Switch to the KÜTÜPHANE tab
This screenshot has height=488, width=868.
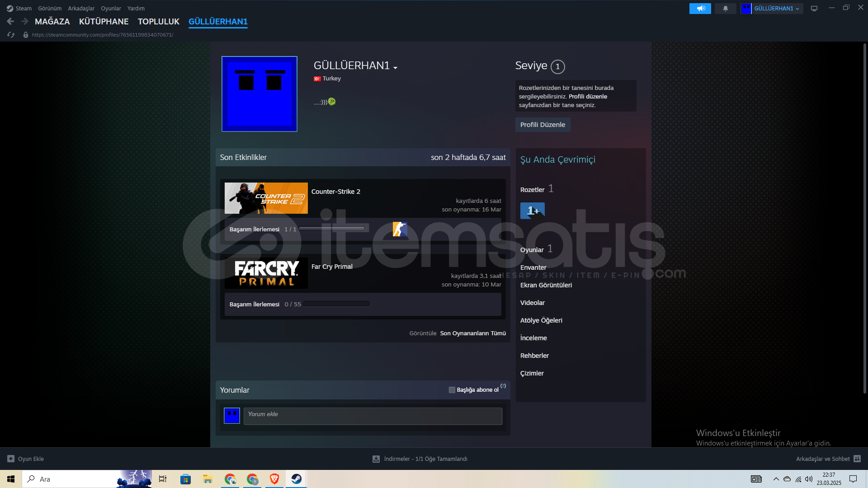104,21
